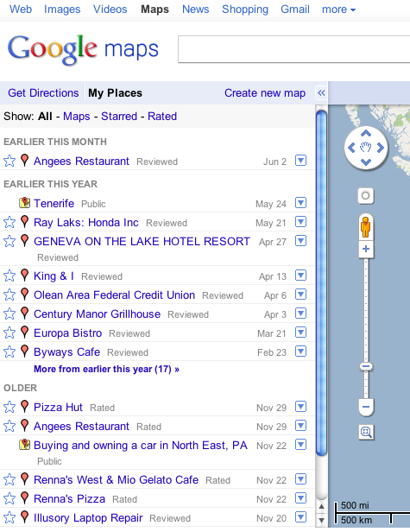
Task: Click the zoom slider handle
Action: [366, 366]
